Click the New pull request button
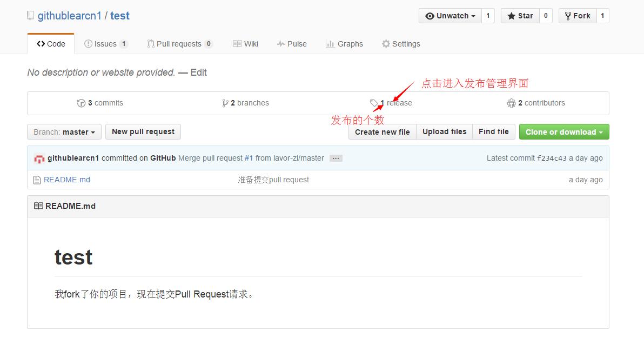This screenshot has width=644, height=337. coord(143,131)
